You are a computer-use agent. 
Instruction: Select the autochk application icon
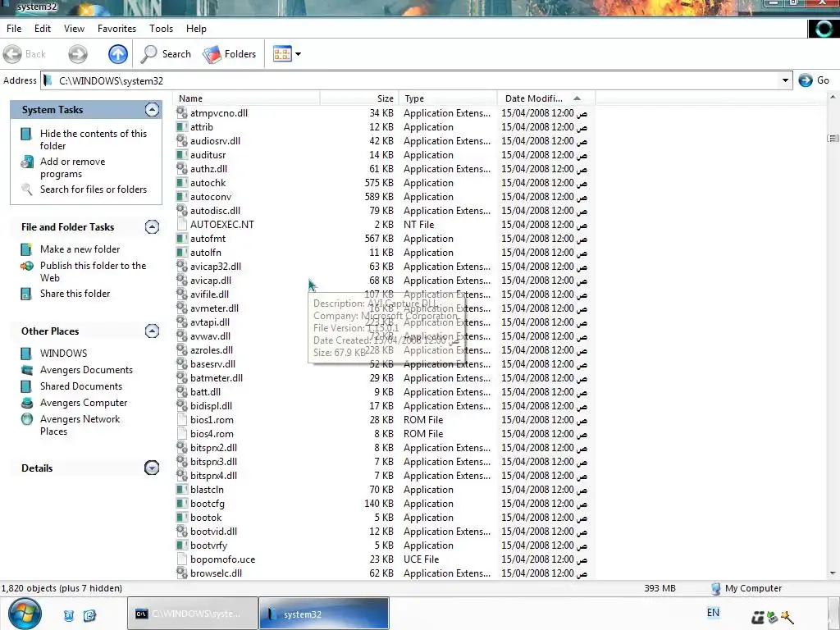(182, 183)
